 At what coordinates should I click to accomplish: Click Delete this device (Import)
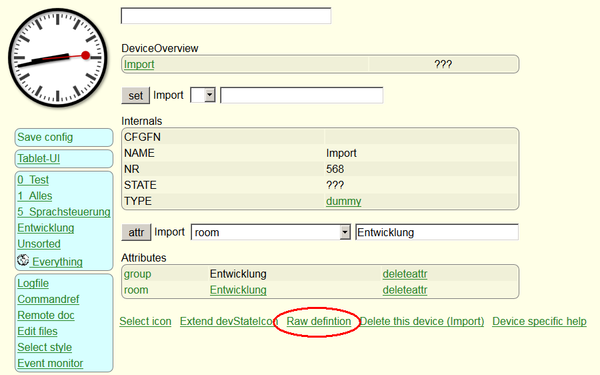422,321
